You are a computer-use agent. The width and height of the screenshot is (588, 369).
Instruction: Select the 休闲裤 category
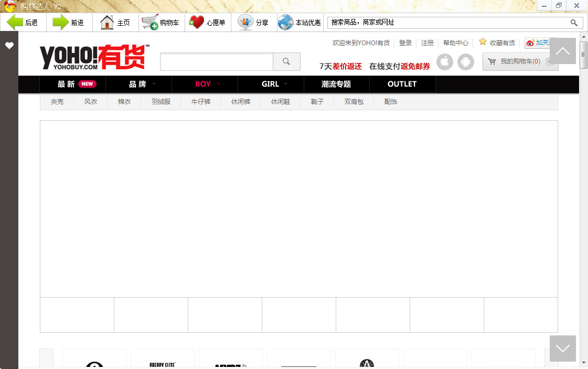click(240, 102)
